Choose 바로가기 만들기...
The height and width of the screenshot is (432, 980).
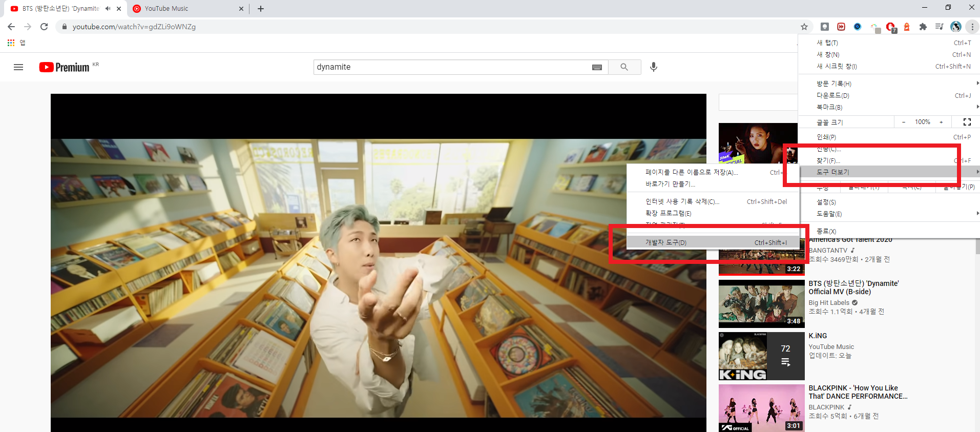click(x=713, y=184)
